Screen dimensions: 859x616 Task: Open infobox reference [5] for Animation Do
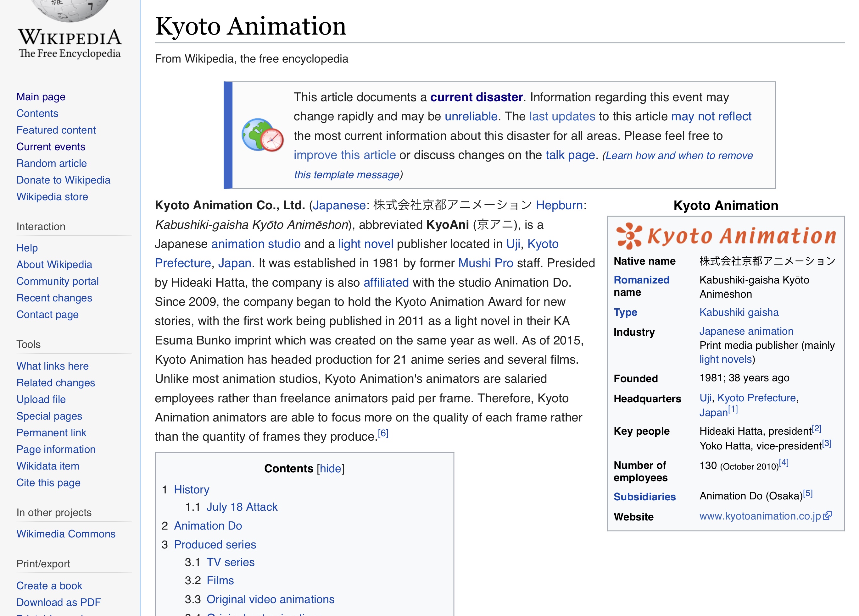[807, 493]
